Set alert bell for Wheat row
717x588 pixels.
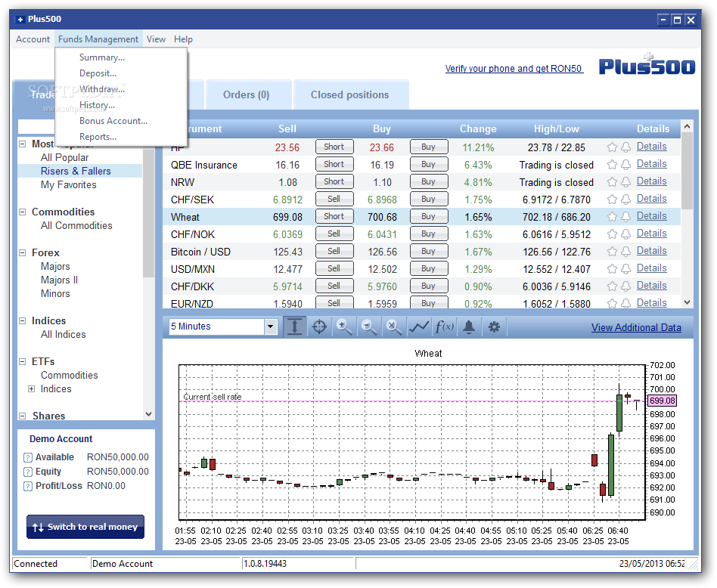pyautogui.click(x=626, y=217)
